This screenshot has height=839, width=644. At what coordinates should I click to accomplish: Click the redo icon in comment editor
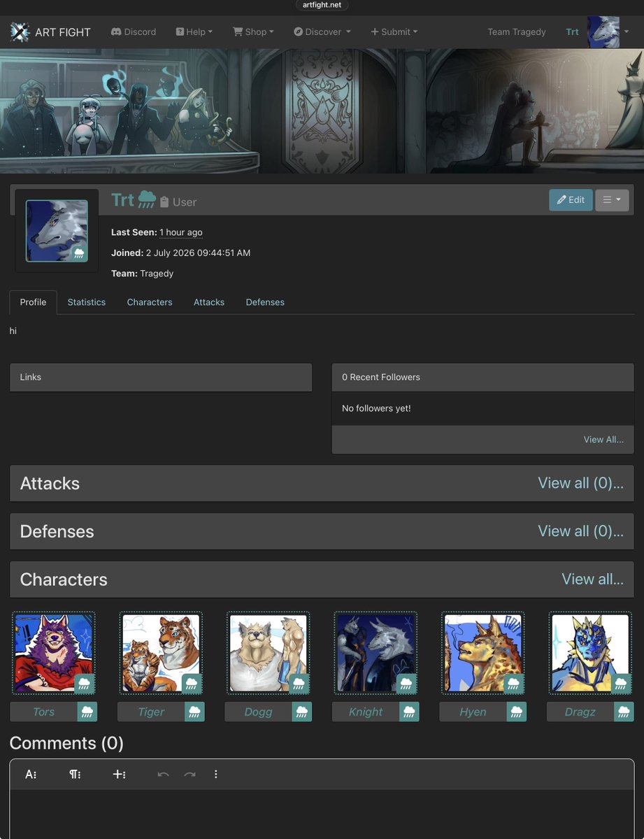point(190,774)
